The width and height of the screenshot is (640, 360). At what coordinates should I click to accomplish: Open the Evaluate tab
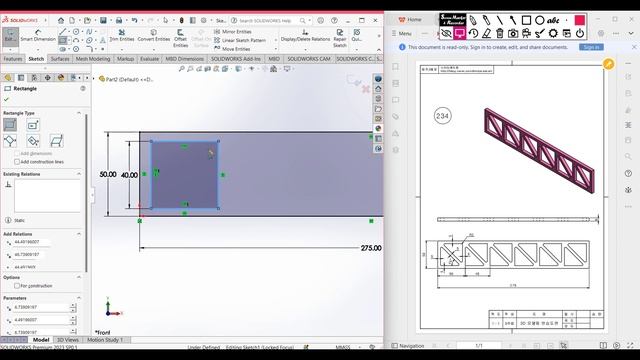click(149, 59)
